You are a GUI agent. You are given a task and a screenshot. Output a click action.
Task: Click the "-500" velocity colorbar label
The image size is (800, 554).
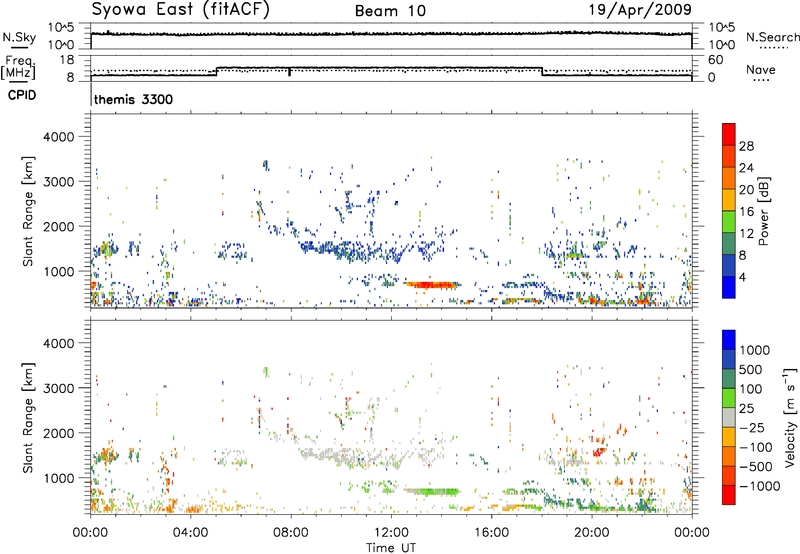tap(755, 467)
